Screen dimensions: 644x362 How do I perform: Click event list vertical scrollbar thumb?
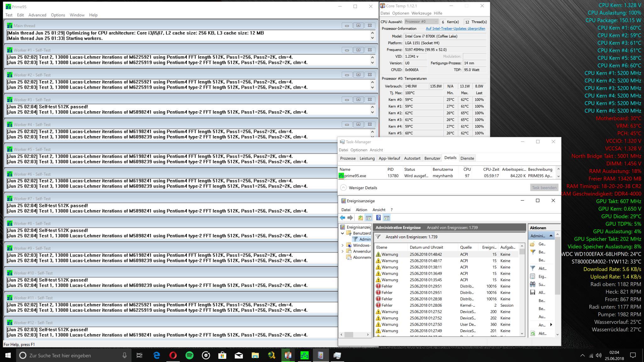[522, 252]
